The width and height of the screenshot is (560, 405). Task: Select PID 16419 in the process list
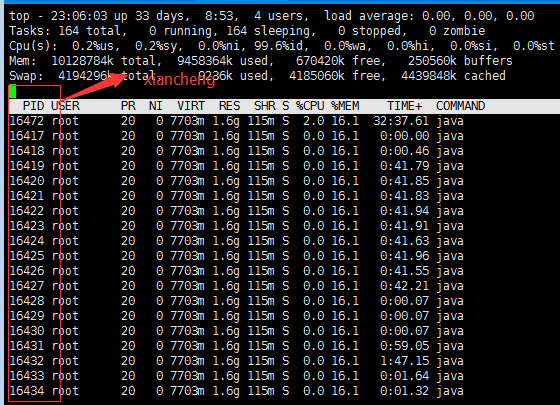coord(27,166)
